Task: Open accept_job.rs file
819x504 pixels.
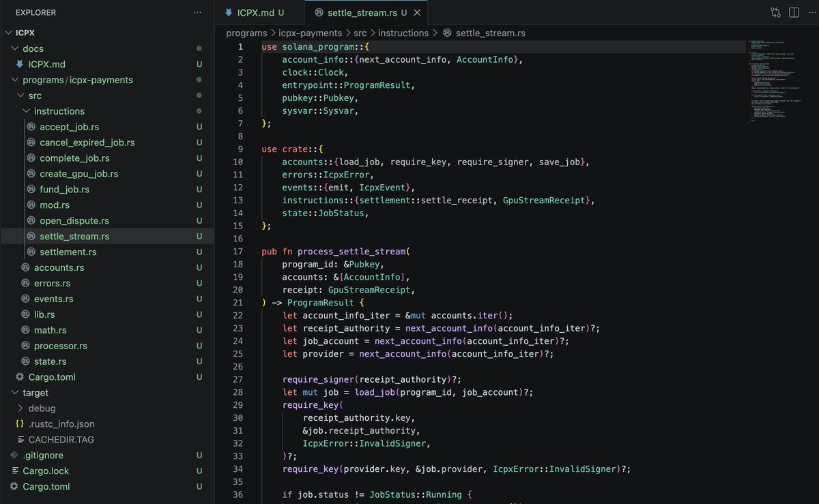Action: pos(69,127)
